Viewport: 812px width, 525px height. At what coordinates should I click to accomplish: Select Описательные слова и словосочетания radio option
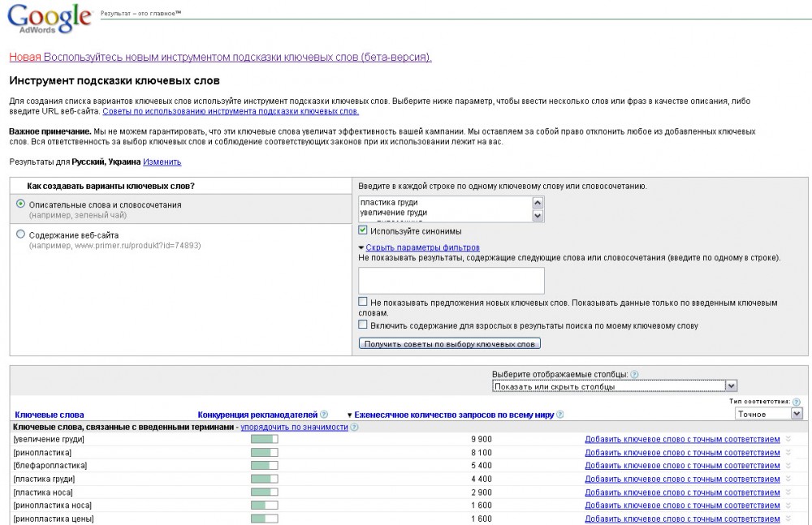click(x=21, y=204)
